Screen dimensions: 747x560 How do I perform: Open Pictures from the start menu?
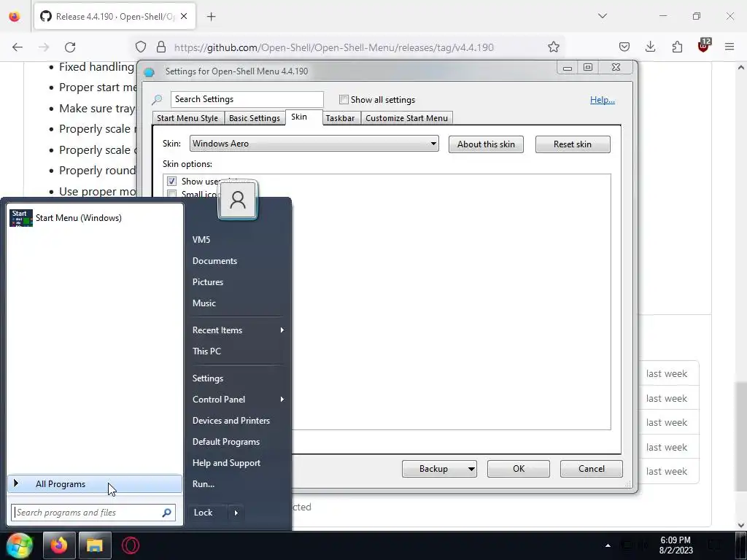(x=237, y=282)
